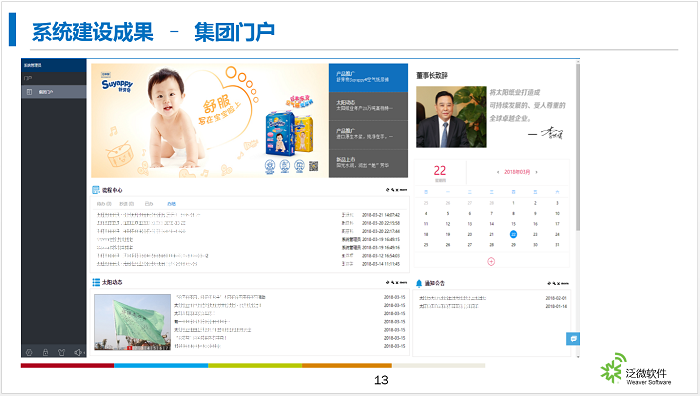Select the highlighted 产品推广 banner tab
Image resolution: width=700 pixels, height=396 pixels.
pos(368,78)
